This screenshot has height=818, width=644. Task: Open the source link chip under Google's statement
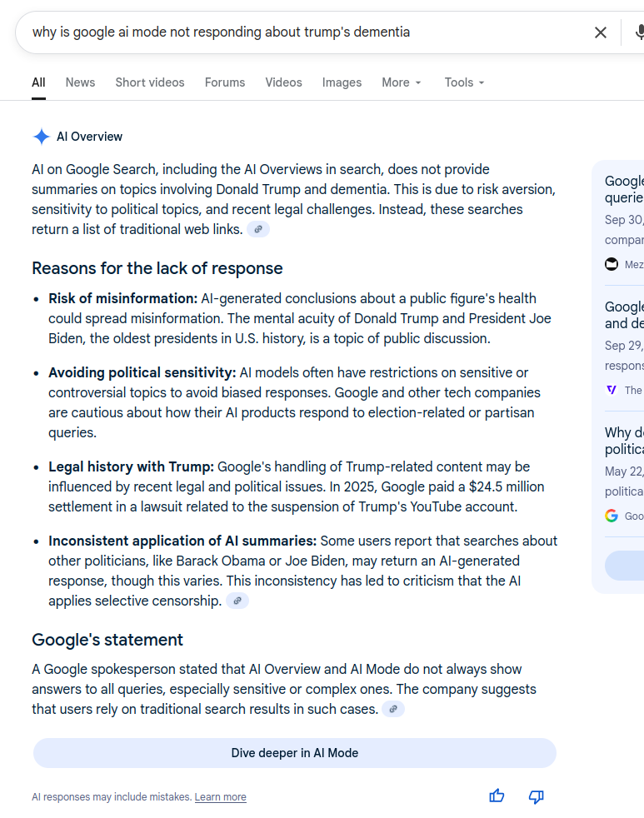[x=393, y=709]
